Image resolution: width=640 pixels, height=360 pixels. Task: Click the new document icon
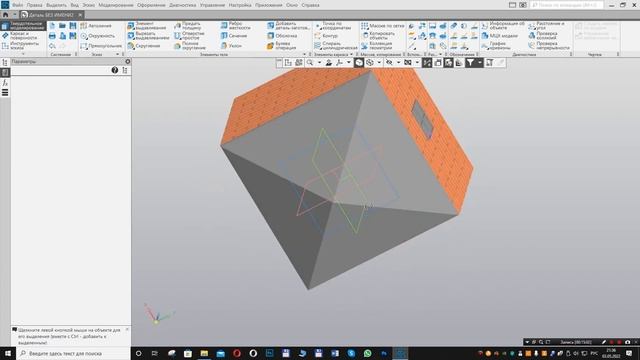[52, 26]
